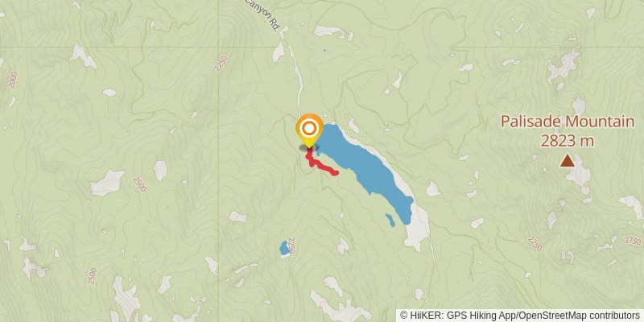
Task: Click the small blue pond near 2250 contour
Action: [284, 248]
